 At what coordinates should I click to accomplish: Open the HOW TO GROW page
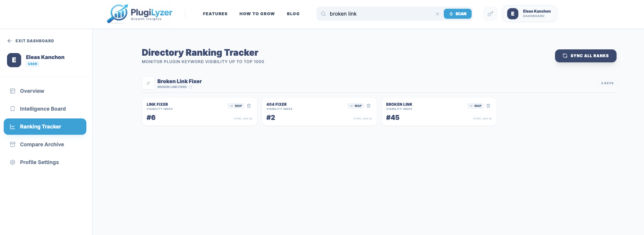tap(257, 14)
